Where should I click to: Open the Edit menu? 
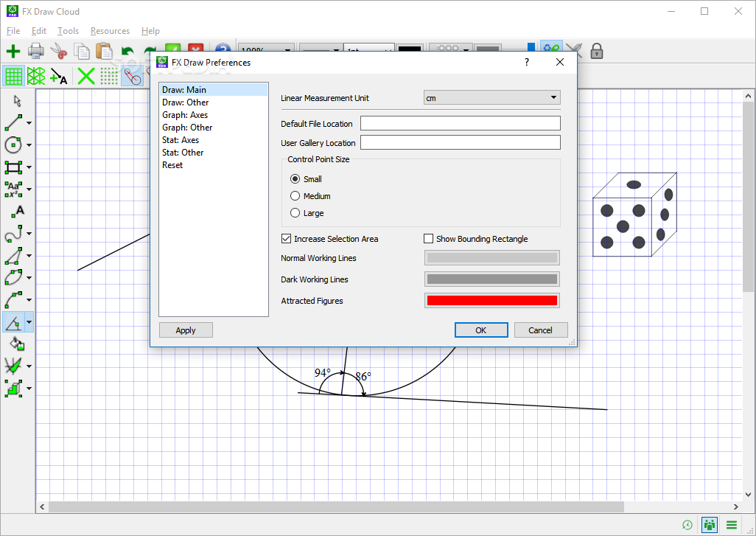(38, 31)
